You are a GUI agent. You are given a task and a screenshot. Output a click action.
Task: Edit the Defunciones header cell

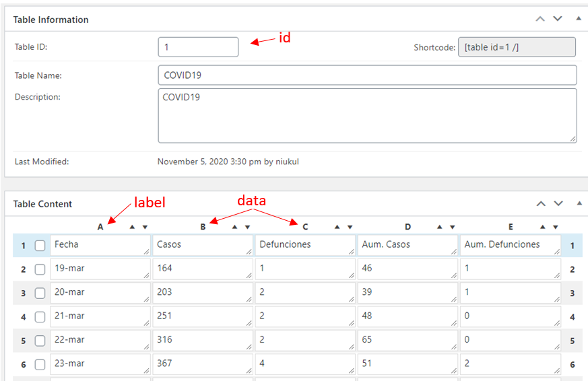pyautogui.click(x=305, y=245)
